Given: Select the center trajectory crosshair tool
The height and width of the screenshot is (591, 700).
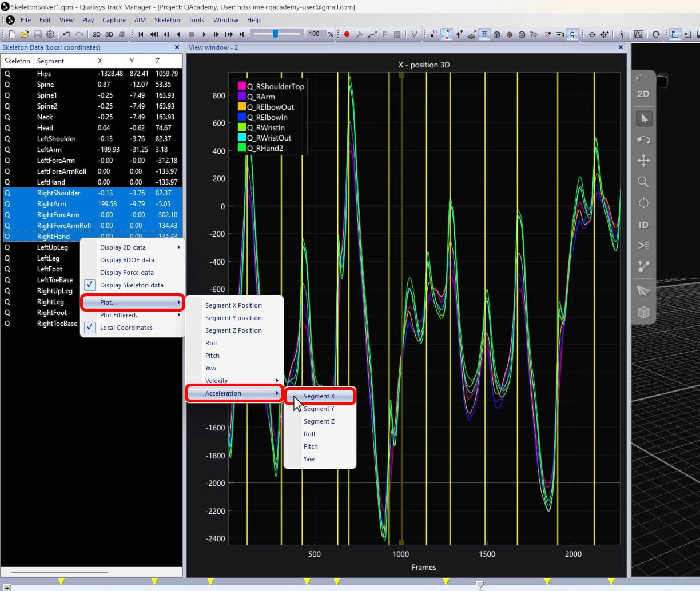Looking at the screenshot, I should click(x=644, y=203).
